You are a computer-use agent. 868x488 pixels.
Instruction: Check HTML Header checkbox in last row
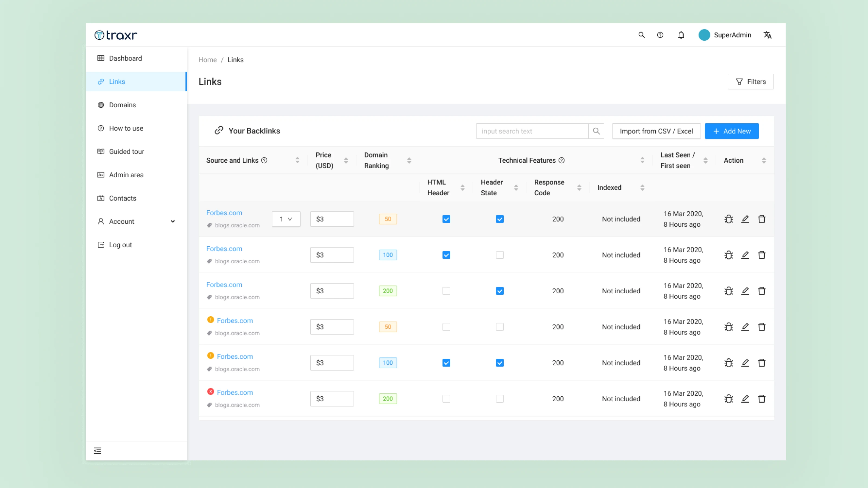(446, 399)
